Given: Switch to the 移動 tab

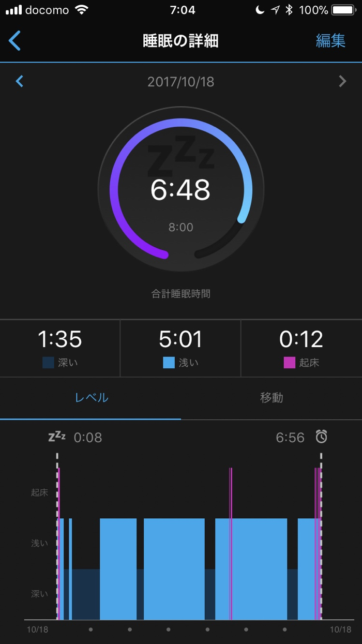Looking at the screenshot, I should click(x=271, y=397).
